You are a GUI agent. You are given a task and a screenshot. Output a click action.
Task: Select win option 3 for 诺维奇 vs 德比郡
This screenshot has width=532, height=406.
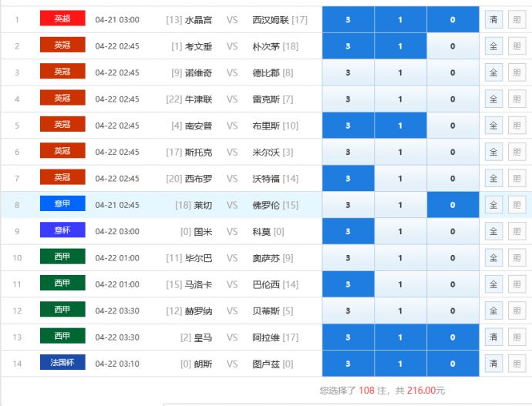pos(348,72)
